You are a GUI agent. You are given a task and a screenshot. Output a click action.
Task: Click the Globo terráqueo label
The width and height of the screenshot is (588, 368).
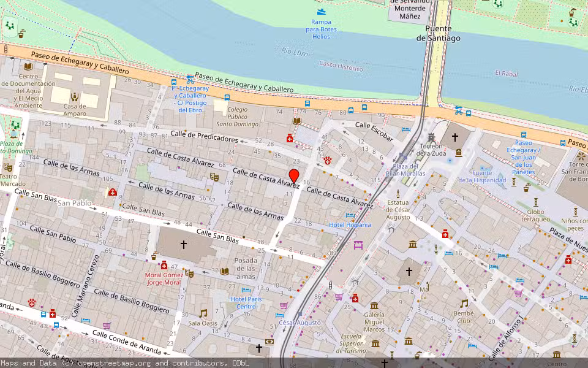click(535, 215)
